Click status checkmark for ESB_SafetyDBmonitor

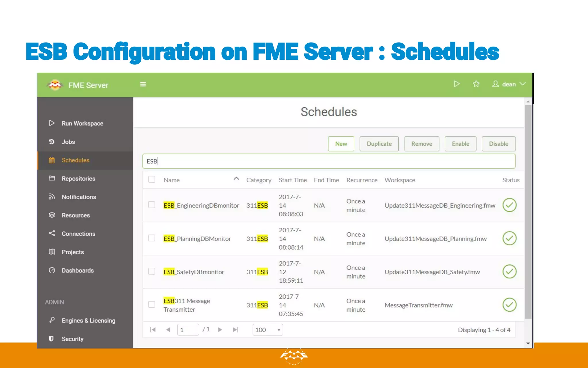pyautogui.click(x=510, y=271)
